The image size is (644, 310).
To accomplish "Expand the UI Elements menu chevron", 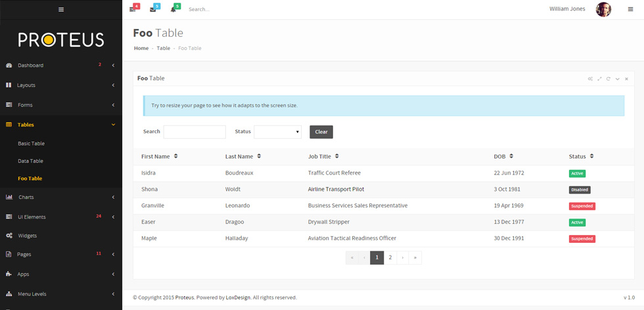I will tap(113, 217).
